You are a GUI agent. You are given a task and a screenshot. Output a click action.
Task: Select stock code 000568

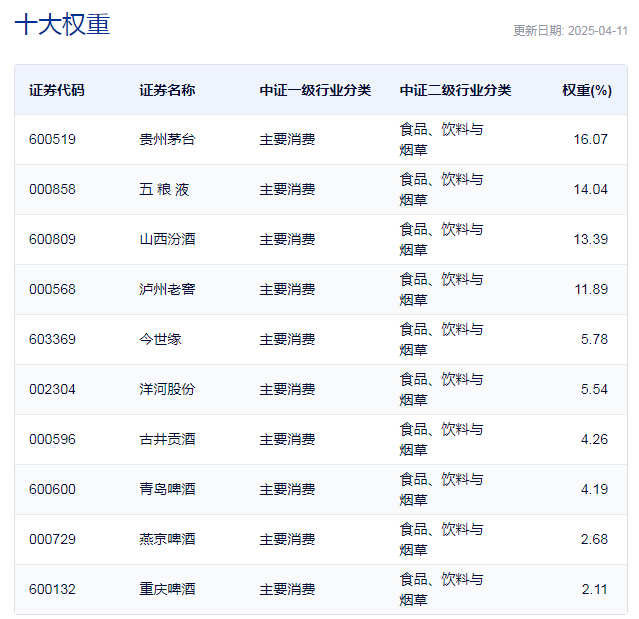[52, 289]
